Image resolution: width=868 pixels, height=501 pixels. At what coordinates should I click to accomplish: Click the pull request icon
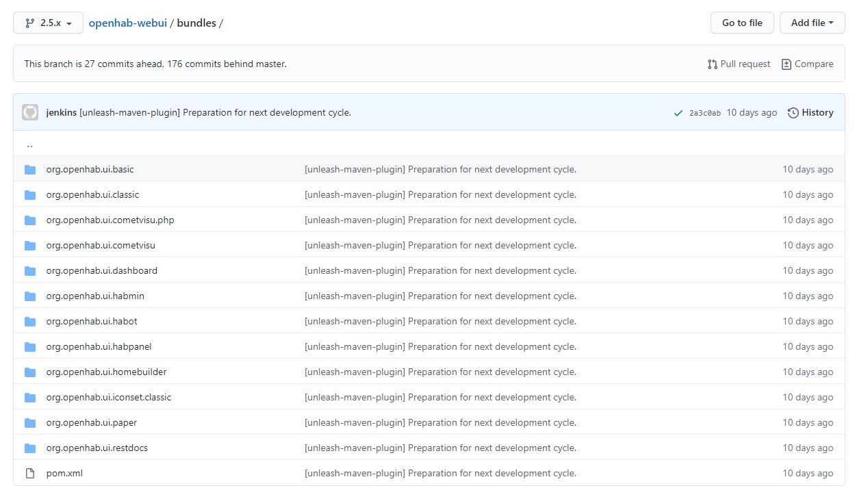point(713,64)
